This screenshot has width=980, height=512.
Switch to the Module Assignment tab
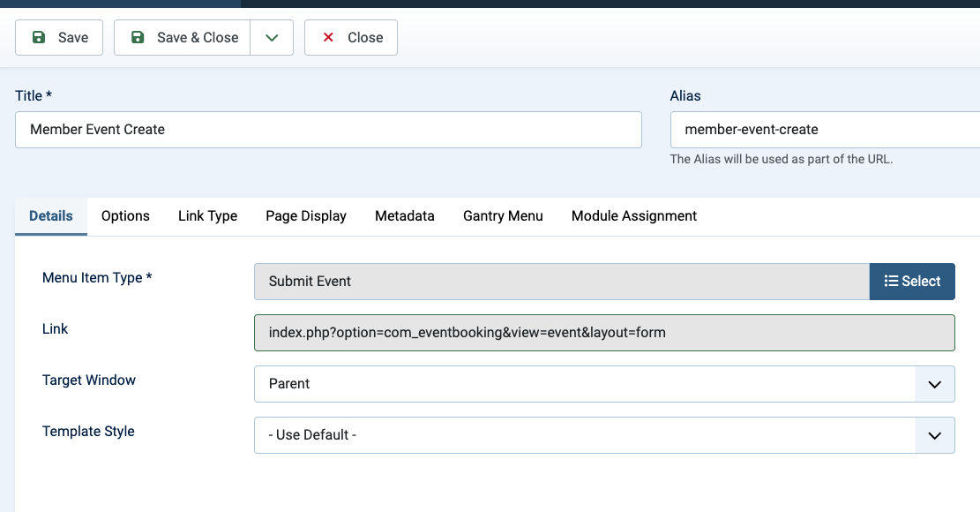point(634,216)
